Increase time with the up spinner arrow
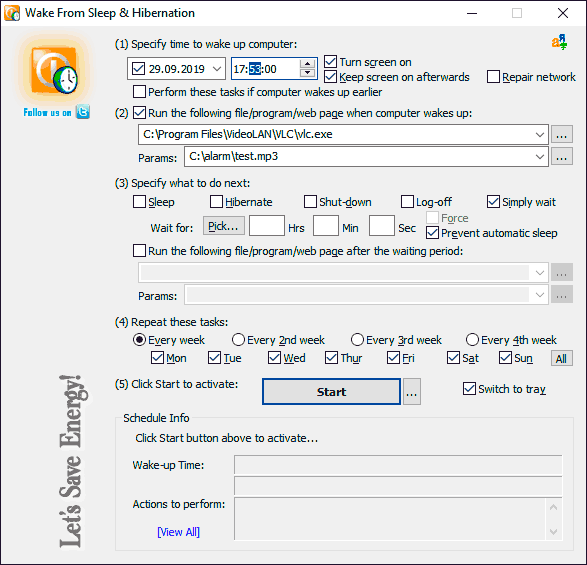This screenshot has height=565, width=587. tap(307, 64)
